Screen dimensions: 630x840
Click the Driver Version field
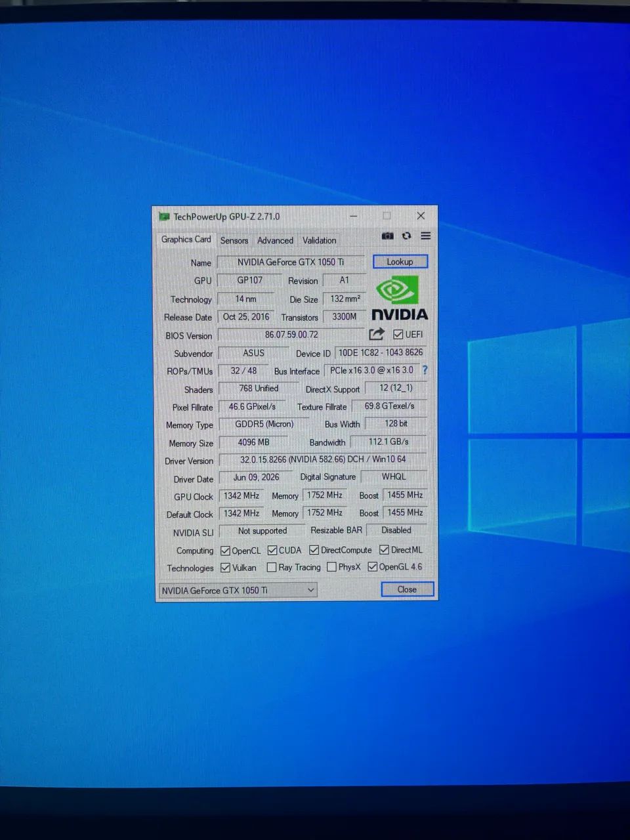(323, 459)
